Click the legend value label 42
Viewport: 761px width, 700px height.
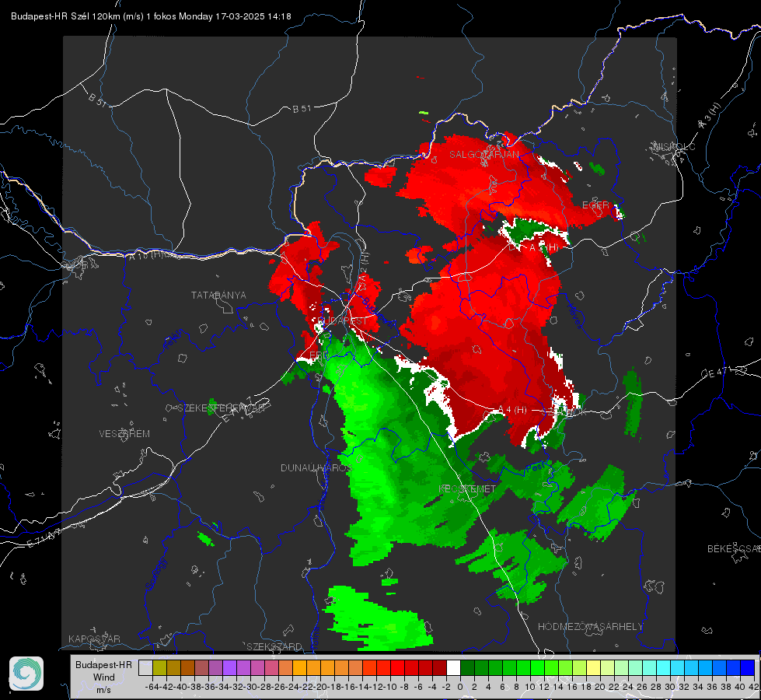click(x=754, y=687)
